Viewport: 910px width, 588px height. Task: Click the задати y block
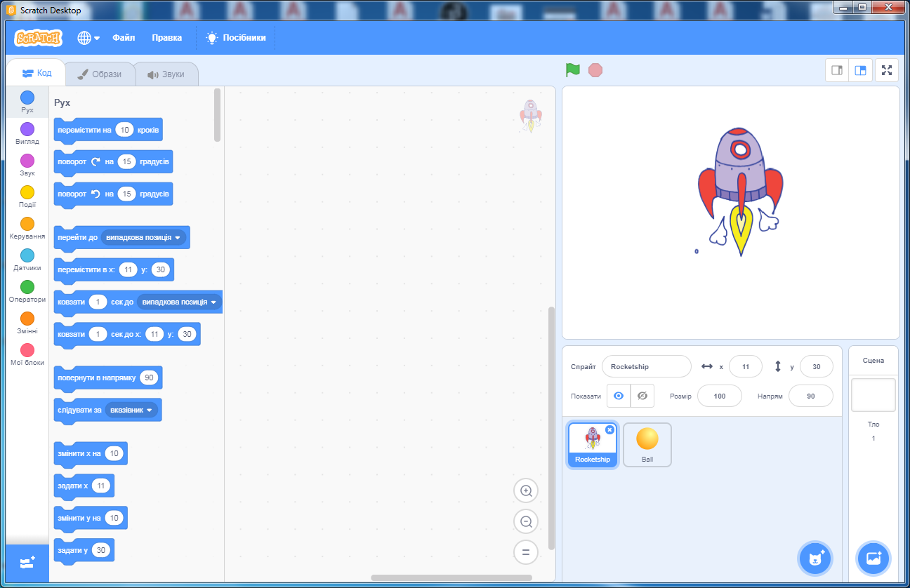pyautogui.click(x=84, y=551)
